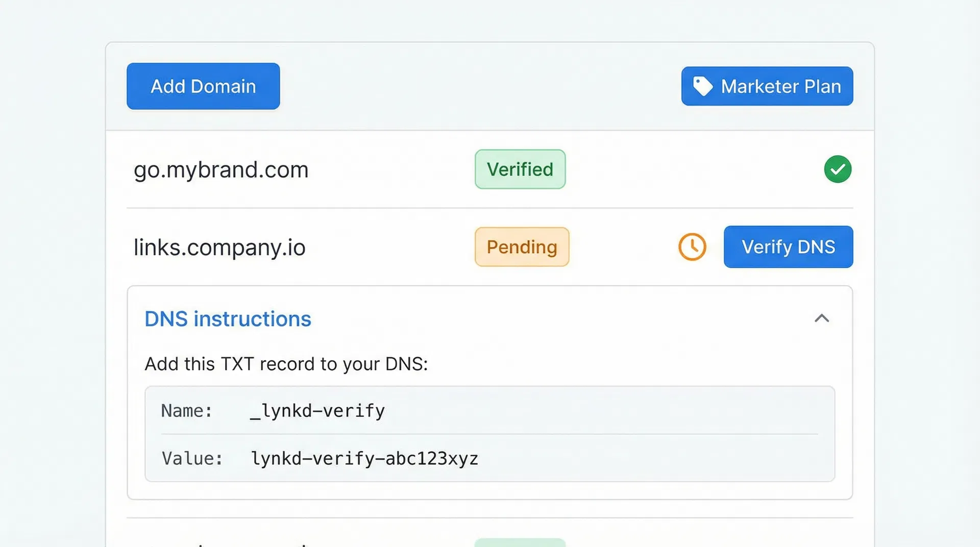Click the green checkmark beside go.mybrand.com
Screen dimensions: 980x547
click(837, 169)
